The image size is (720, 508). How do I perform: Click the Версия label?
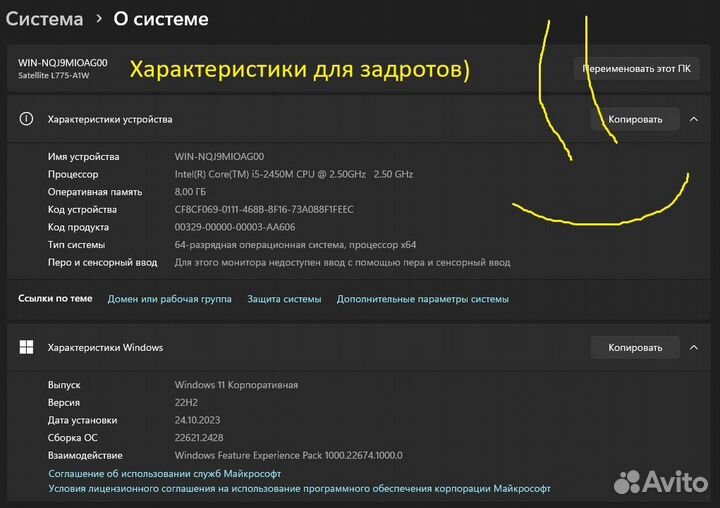tap(64, 402)
